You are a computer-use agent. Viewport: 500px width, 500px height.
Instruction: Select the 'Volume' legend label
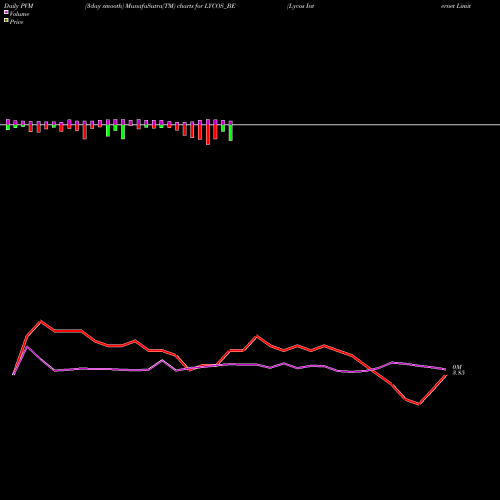click(x=19, y=14)
